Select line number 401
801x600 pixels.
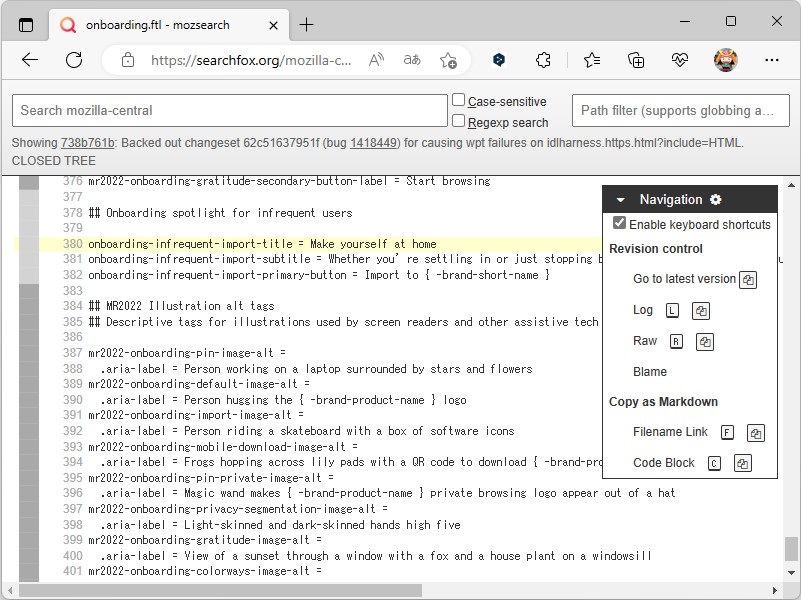point(73,571)
